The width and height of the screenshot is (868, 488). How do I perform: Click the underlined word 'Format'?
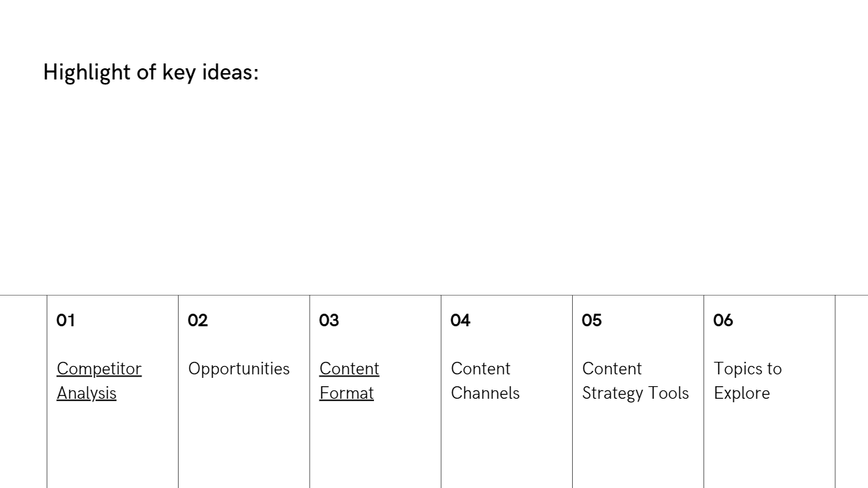(346, 393)
